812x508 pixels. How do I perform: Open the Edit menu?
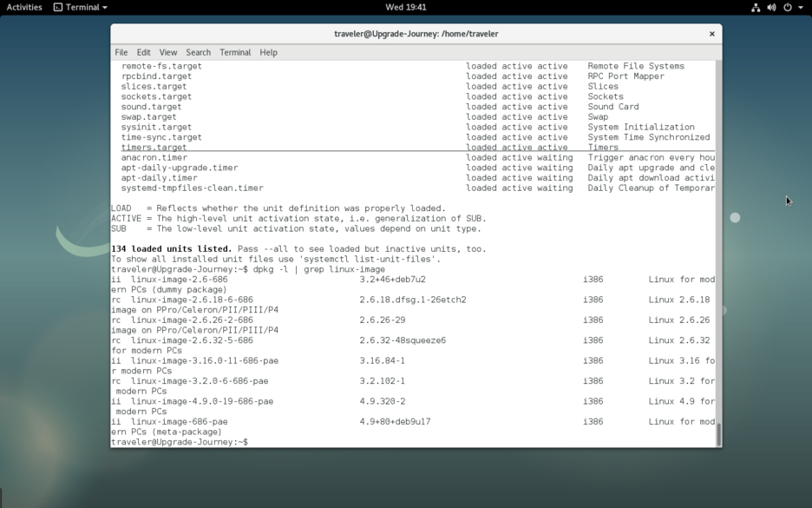143,52
